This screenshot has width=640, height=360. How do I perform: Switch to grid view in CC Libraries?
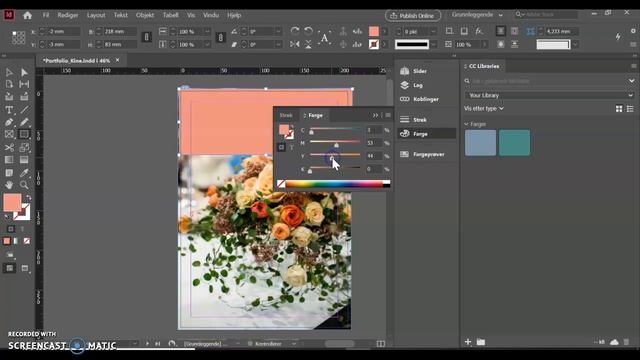point(619,109)
